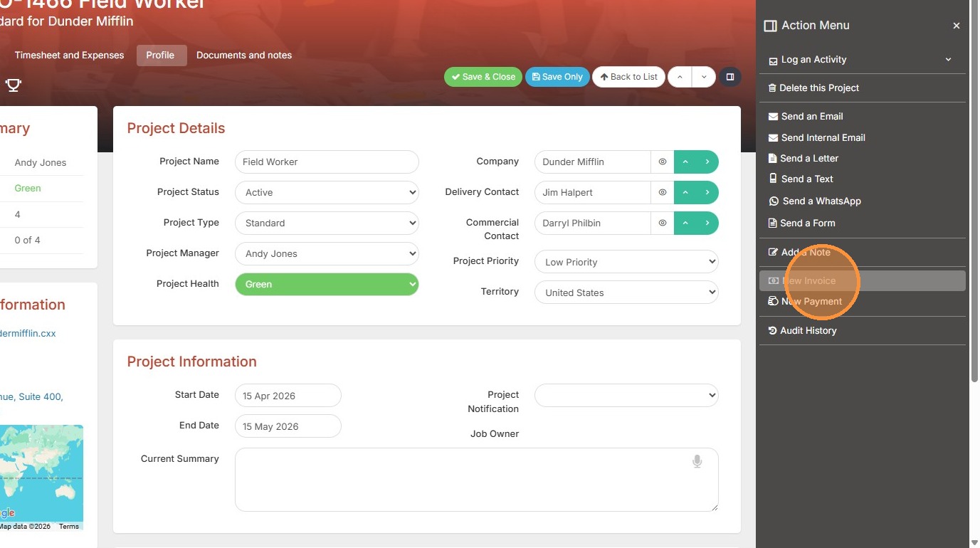This screenshot has height=548, width=980.
Task: Click the Save Only button
Action: coord(557,77)
